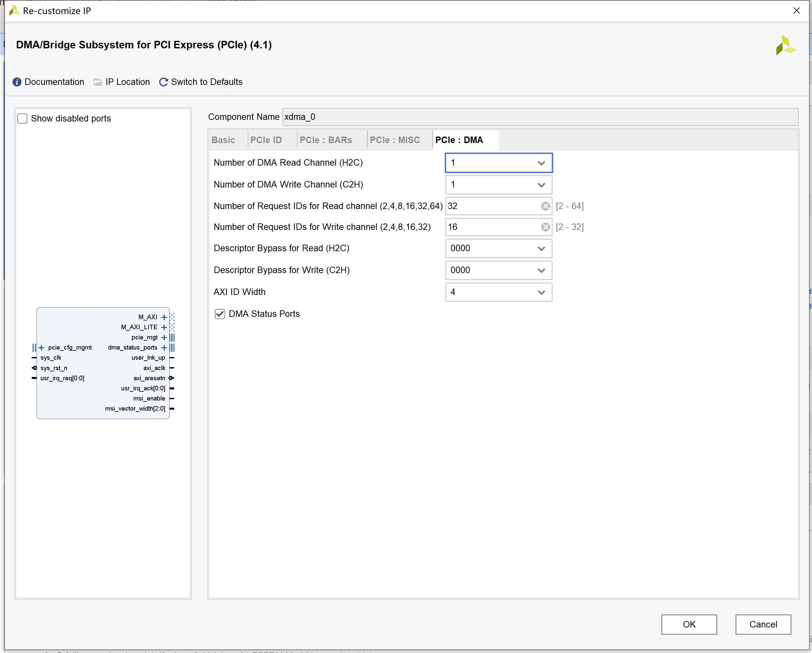The height and width of the screenshot is (653, 812).
Task: Click the Cancel button
Action: 763,624
